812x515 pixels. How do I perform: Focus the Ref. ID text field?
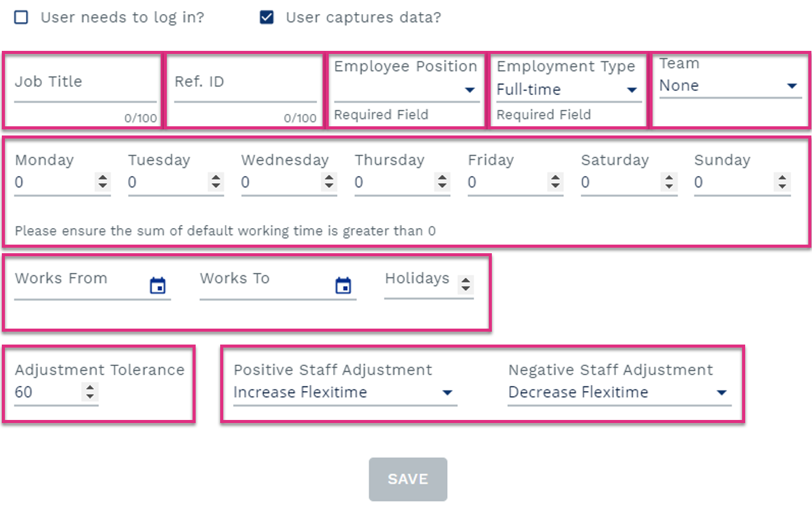(245, 86)
